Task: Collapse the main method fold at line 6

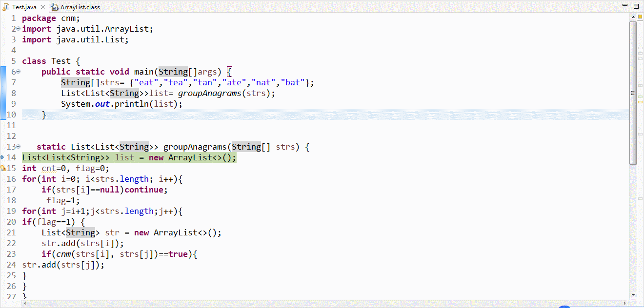Action: [18, 71]
